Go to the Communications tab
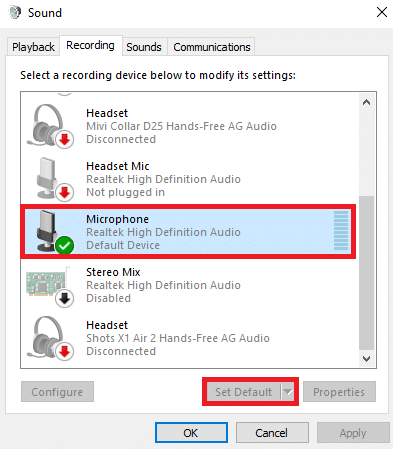The width and height of the screenshot is (393, 449). 212,47
